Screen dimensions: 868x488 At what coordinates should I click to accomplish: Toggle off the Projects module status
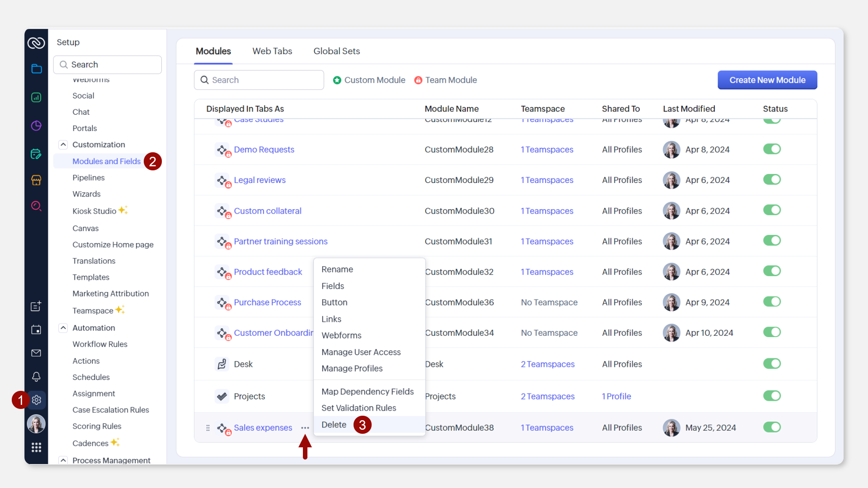[x=772, y=396]
